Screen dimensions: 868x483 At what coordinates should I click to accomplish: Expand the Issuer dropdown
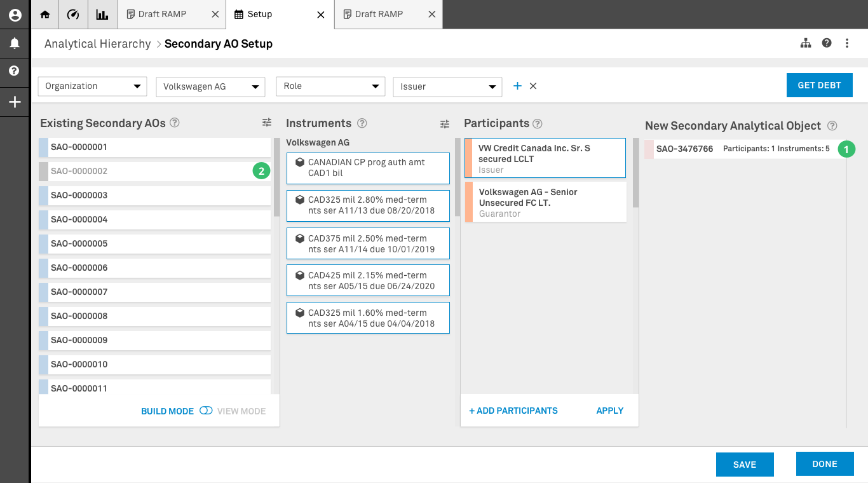click(447, 87)
